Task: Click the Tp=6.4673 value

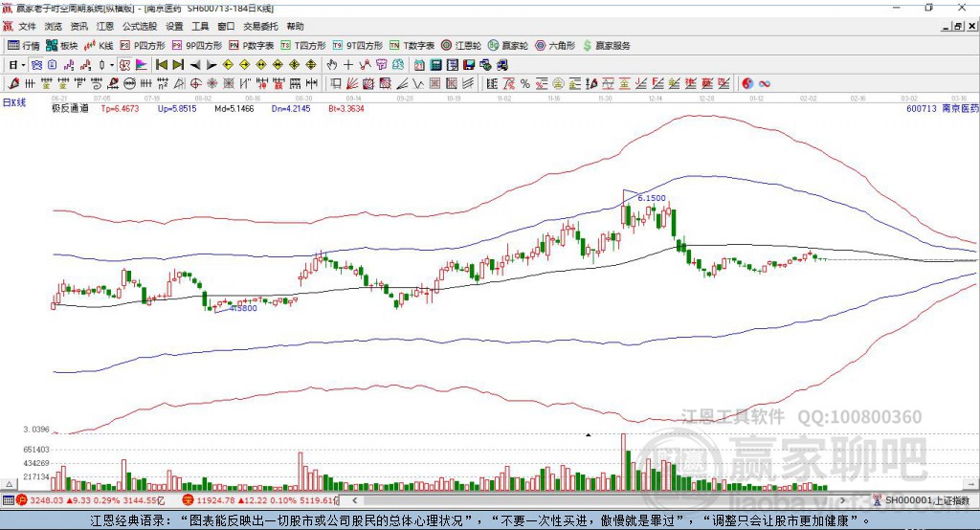Action: click(x=120, y=109)
